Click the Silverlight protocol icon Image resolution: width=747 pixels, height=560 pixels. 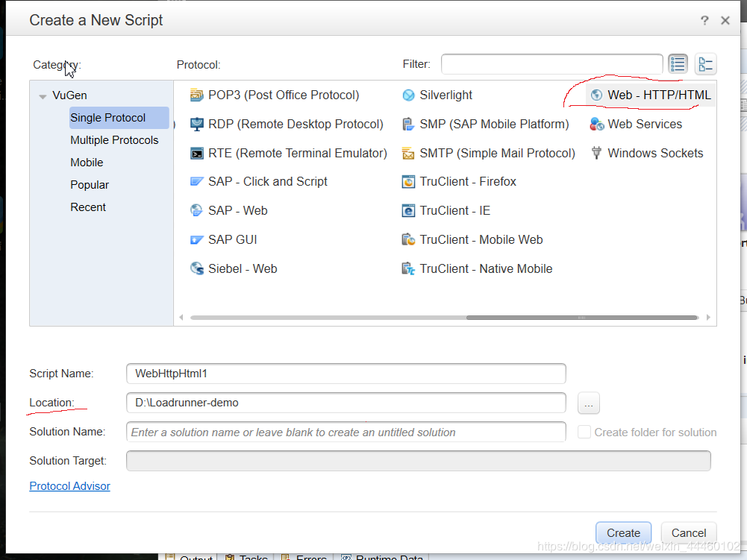click(x=408, y=95)
